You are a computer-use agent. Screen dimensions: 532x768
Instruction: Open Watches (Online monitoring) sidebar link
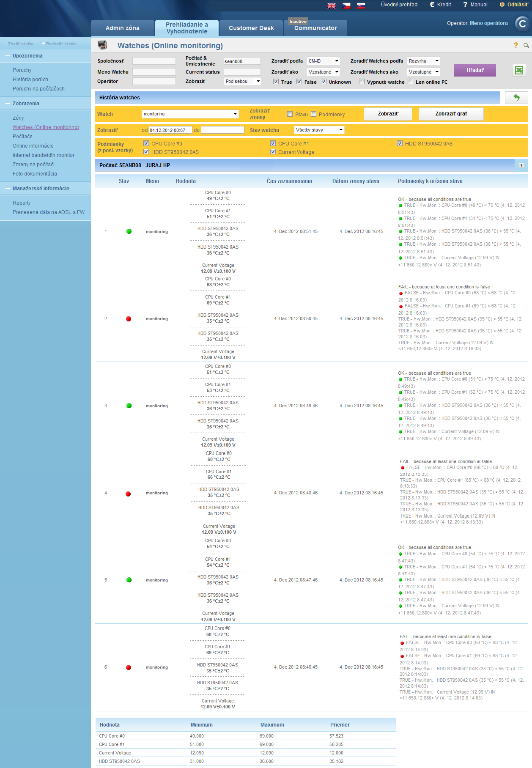pos(46,127)
